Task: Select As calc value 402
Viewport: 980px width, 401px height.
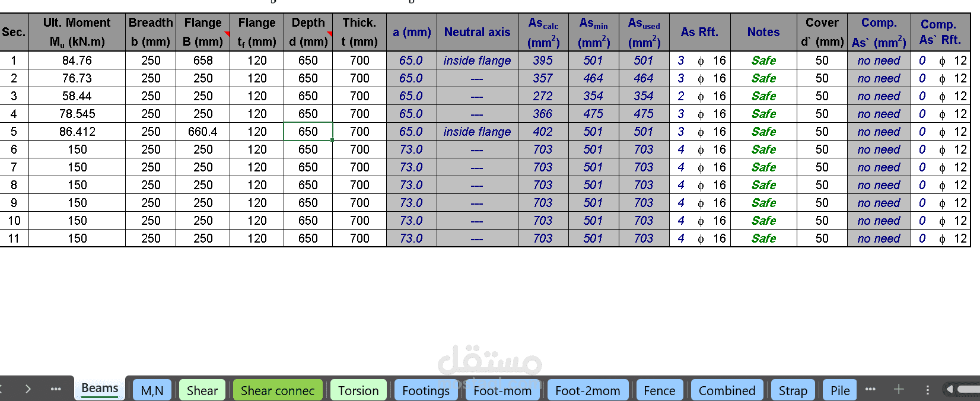Action: (543, 132)
